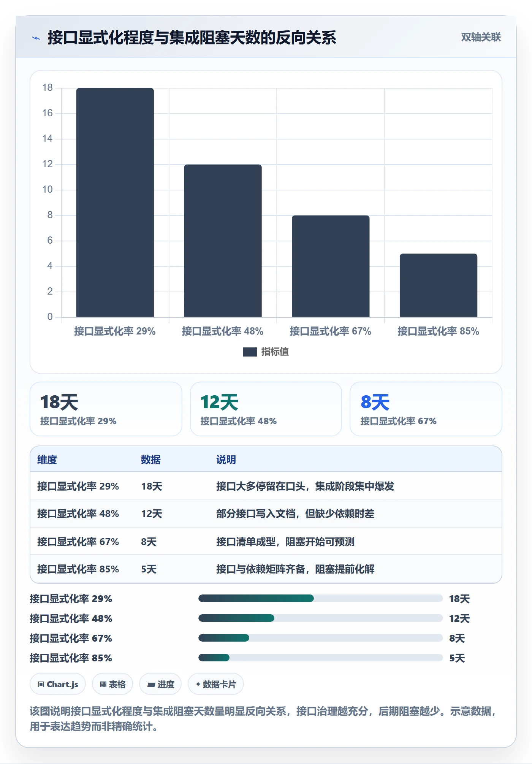
Task: Toggle the 指标值 legend color swatch
Action: [x=250, y=352]
